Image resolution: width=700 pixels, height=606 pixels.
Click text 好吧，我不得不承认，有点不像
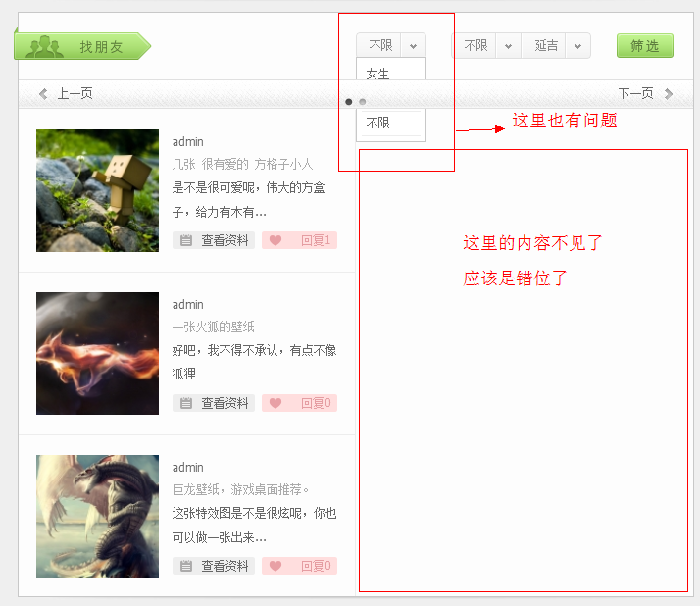[x=255, y=350]
